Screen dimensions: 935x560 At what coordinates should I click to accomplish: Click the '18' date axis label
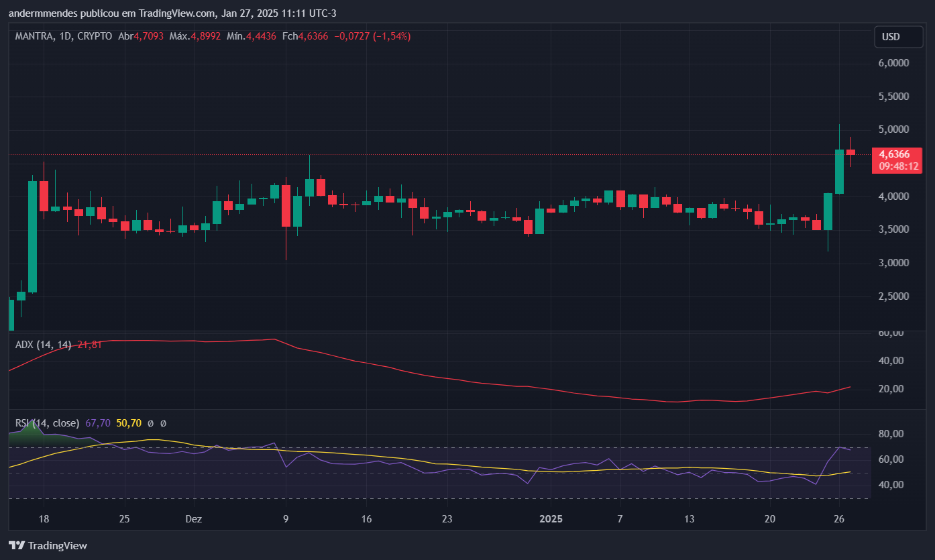(44, 519)
